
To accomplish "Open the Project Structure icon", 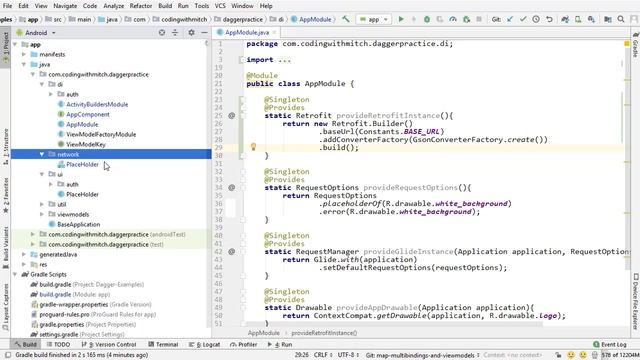I will click(608, 19).
